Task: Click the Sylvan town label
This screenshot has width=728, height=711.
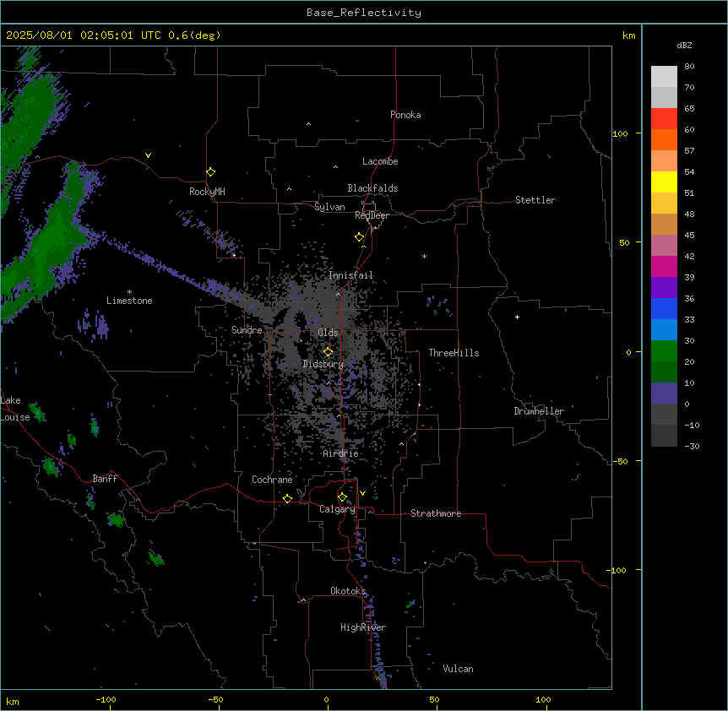Action: (x=329, y=207)
